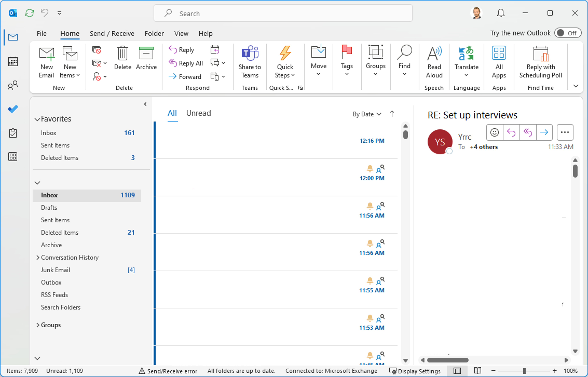Show the +4 others recipients
This screenshot has height=377, width=588.
coord(484,147)
